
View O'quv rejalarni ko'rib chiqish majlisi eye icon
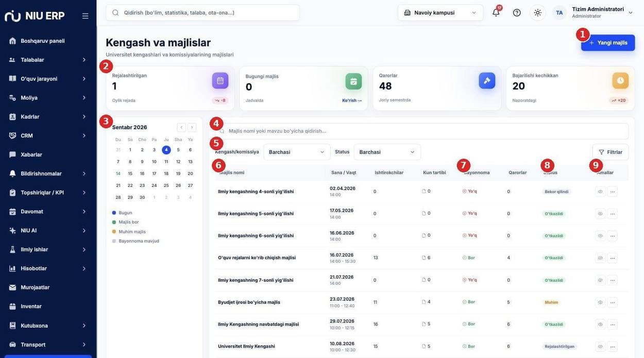point(600,258)
